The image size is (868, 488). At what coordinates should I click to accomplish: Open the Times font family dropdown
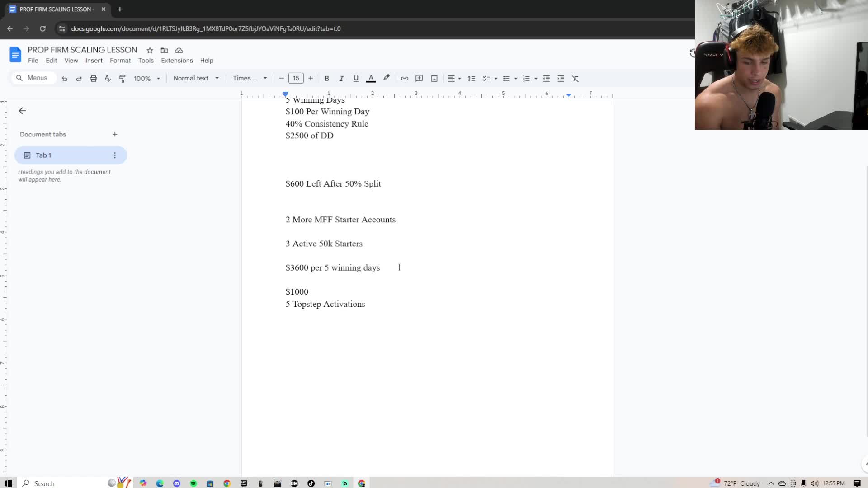tap(250, 78)
